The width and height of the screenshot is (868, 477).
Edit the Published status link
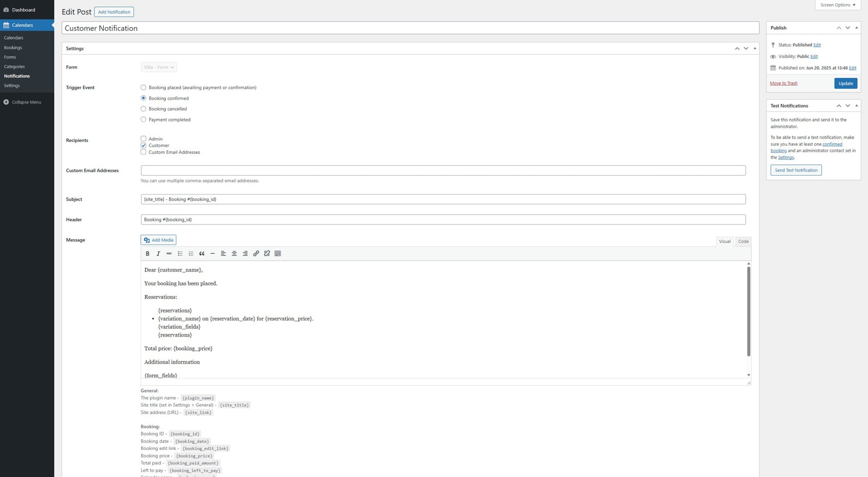(817, 45)
